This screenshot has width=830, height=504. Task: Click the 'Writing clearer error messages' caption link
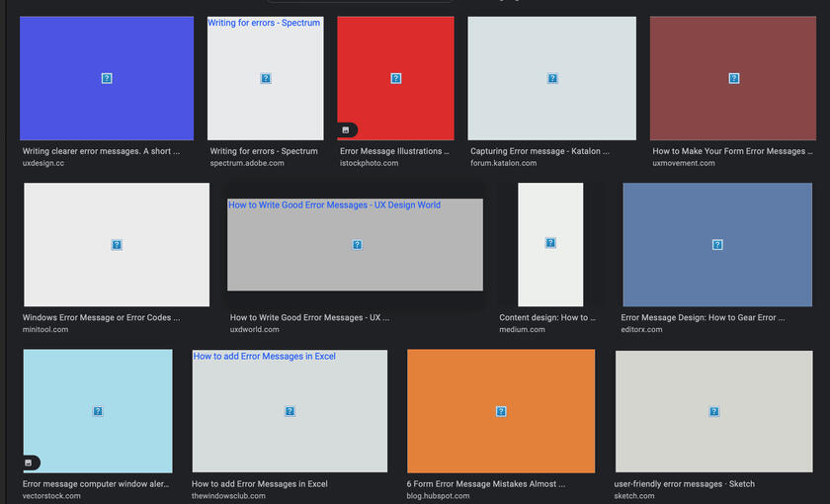[101, 151]
